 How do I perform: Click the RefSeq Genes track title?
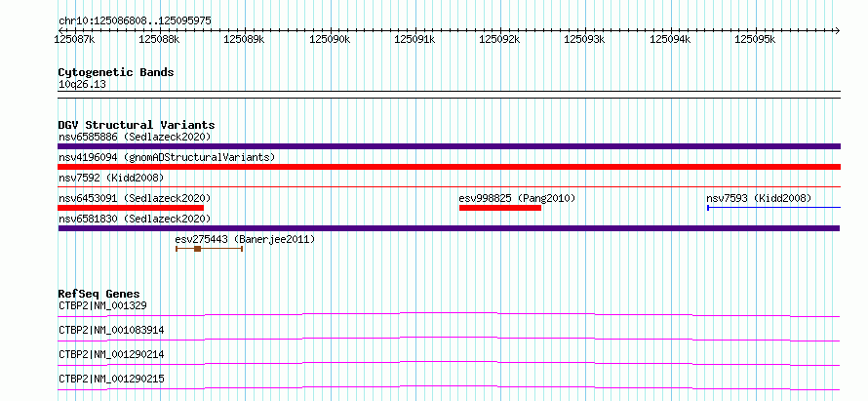coord(99,294)
